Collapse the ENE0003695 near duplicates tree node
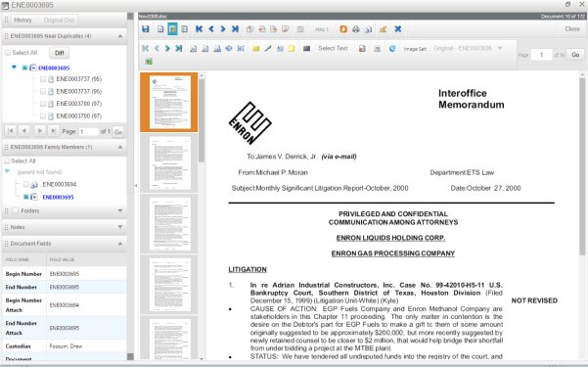 tap(14, 68)
